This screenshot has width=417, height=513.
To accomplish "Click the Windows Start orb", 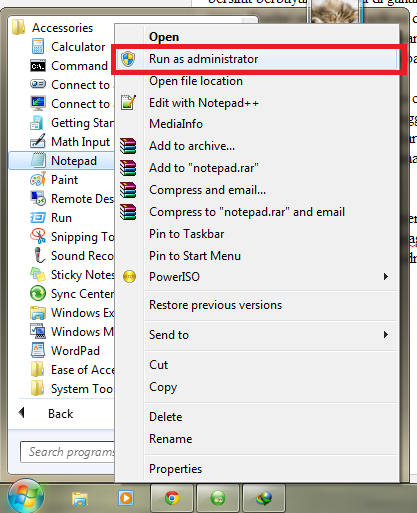I will (26, 497).
